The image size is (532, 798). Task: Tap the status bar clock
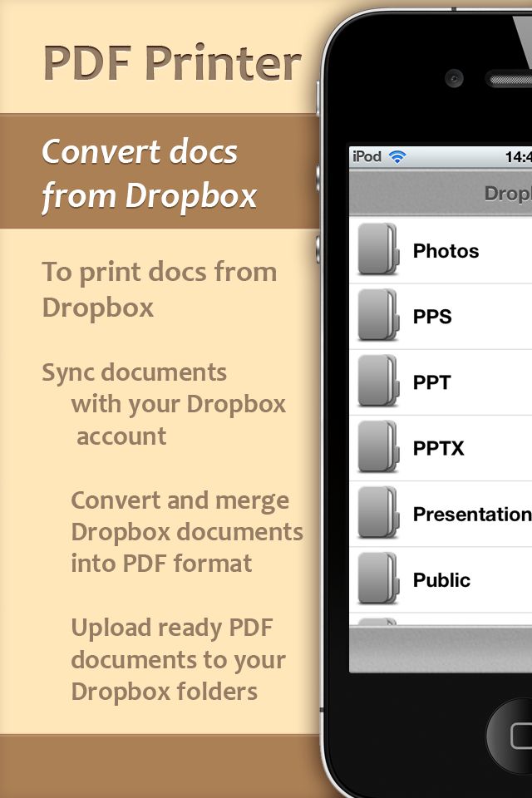pos(518,157)
